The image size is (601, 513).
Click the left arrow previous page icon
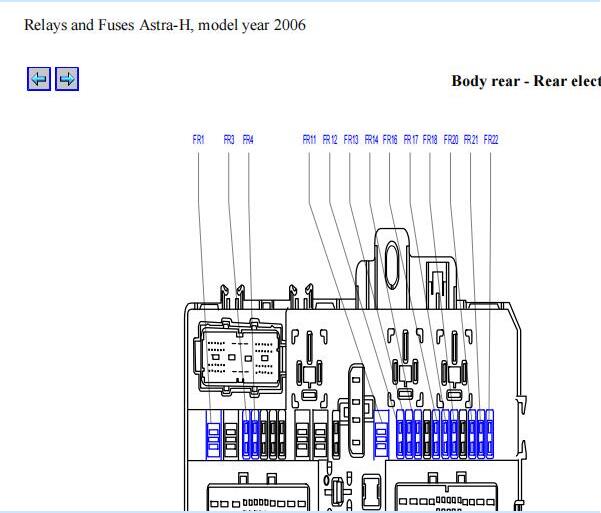pyautogui.click(x=39, y=79)
